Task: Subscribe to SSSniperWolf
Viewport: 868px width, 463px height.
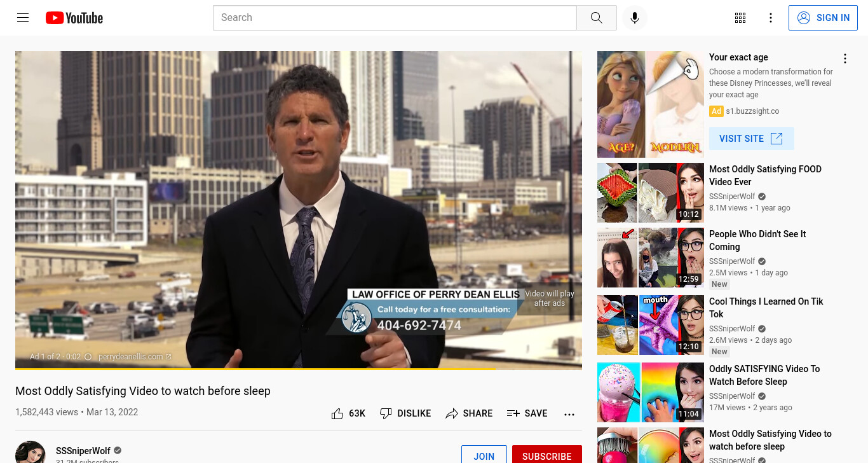Action: pyautogui.click(x=546, y=455)
